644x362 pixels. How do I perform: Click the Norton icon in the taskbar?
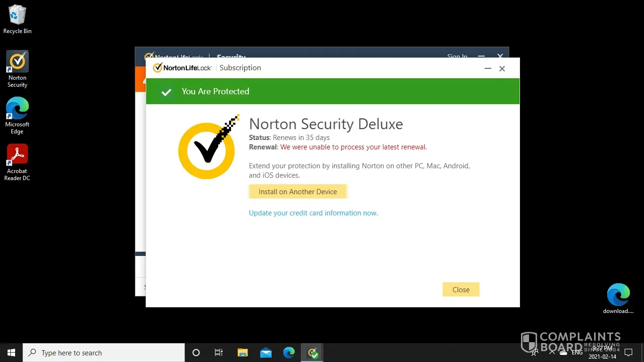click(312, 353)
